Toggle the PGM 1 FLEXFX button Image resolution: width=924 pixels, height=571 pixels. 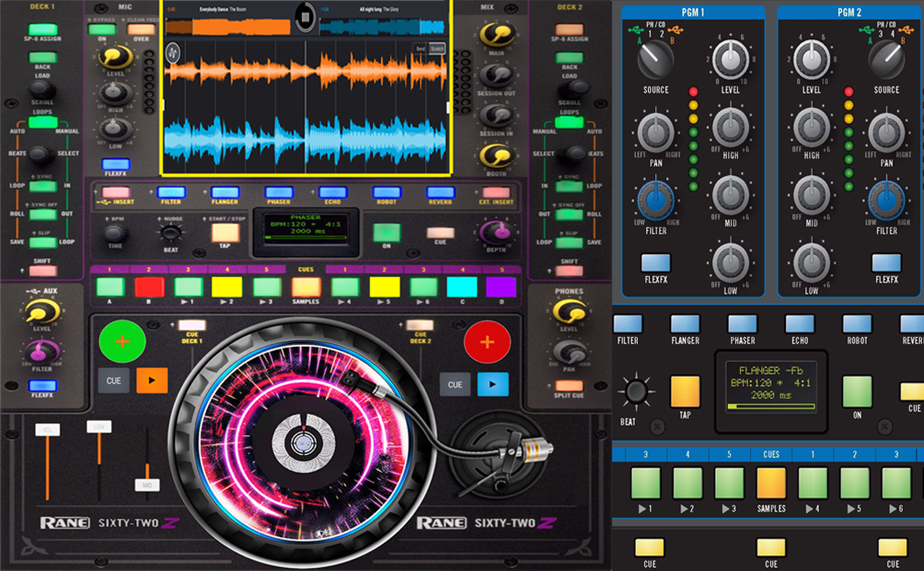click(x=655, y=263)
